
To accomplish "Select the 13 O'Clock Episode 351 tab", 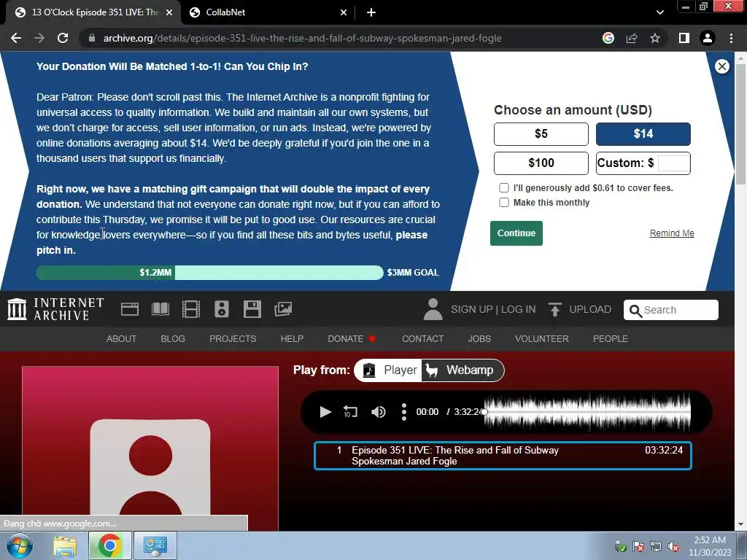I will (x=93, y=12).
